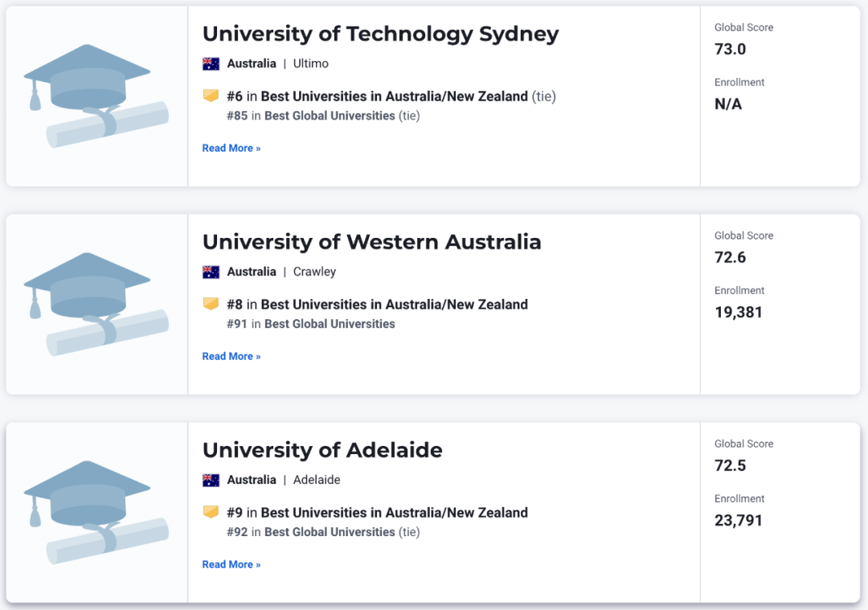868x610 pixels.
Task: Open University of Western Australia title
Action: tap(371, 242)
